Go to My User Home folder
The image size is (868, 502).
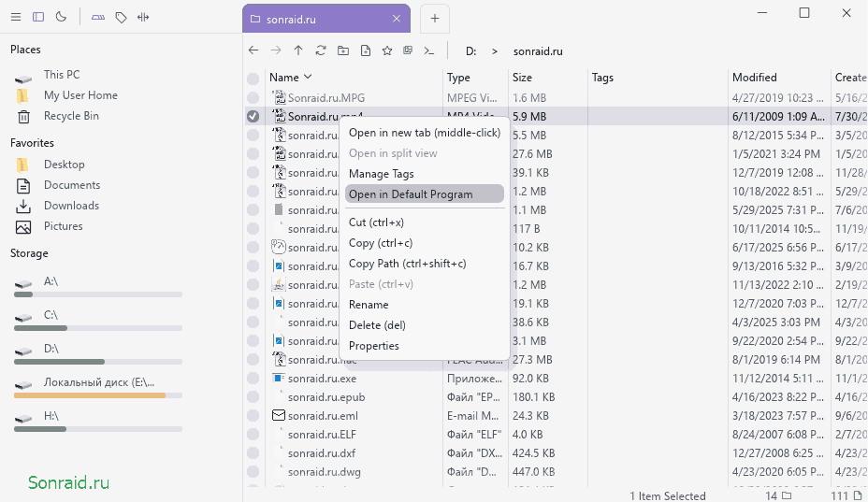point(80,95)
